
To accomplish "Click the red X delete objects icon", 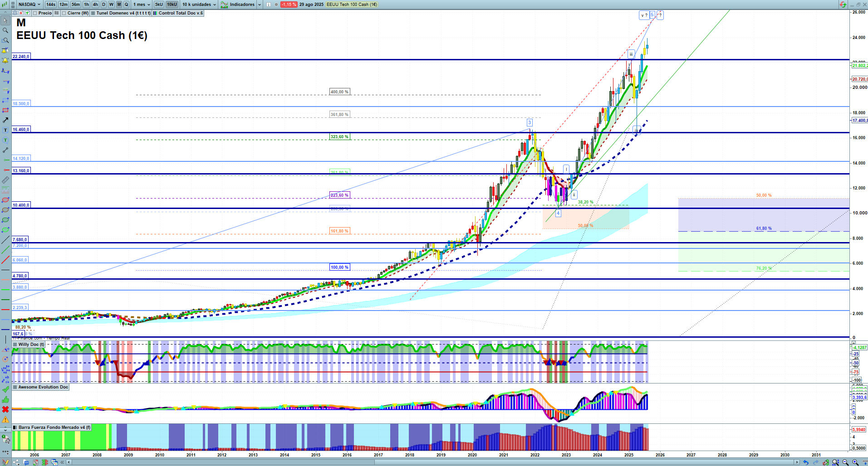I will [5, 409].
